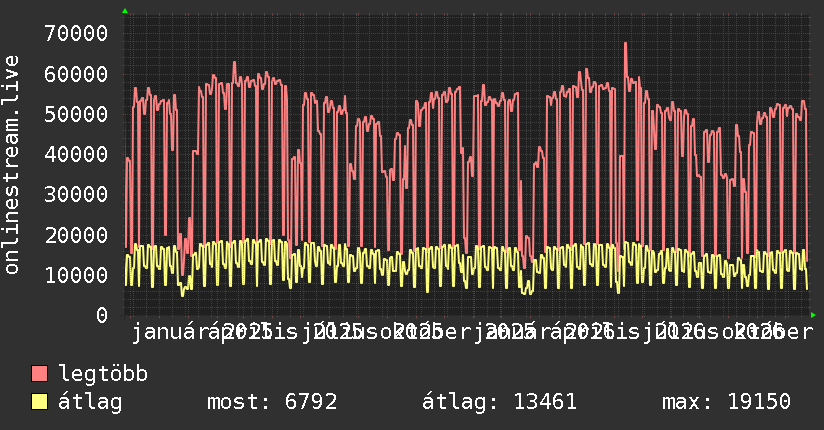
Task: Click the 30000 y-axis label
Action: [76, 194]
